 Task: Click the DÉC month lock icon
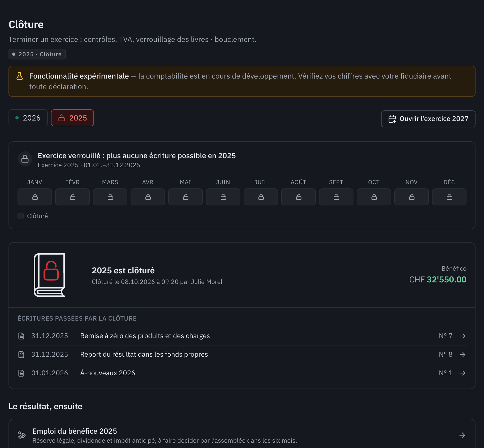pyautogui.click(x=449, y=197)
